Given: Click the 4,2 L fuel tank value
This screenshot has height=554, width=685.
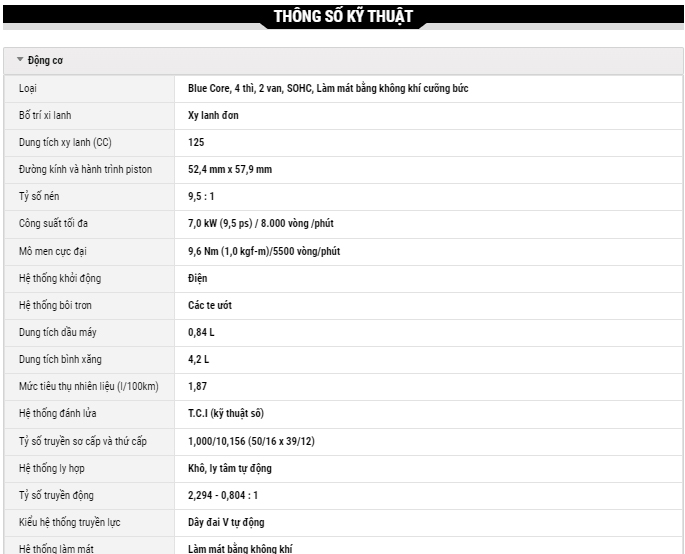Looking at the screenshot, I should pos(198,359).
